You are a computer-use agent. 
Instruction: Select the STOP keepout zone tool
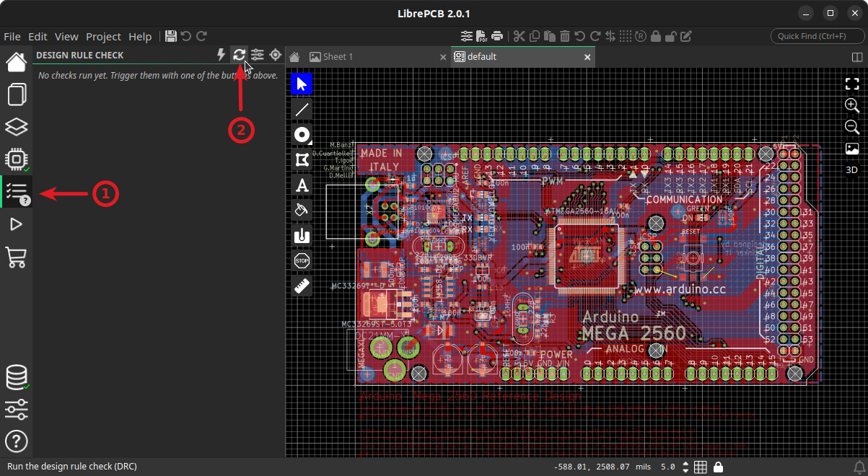pos(302,260)
